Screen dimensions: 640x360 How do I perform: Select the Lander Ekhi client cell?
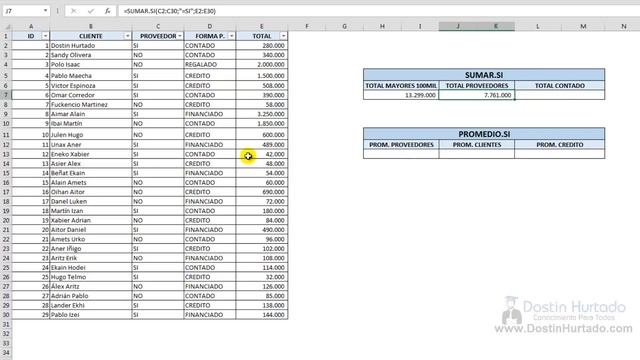coord(91,305)
